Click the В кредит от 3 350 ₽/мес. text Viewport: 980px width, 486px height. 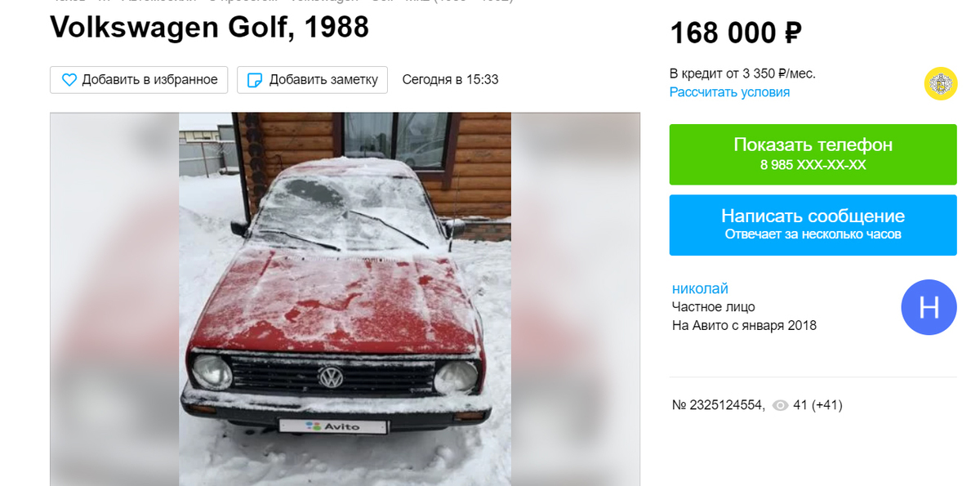742,74
